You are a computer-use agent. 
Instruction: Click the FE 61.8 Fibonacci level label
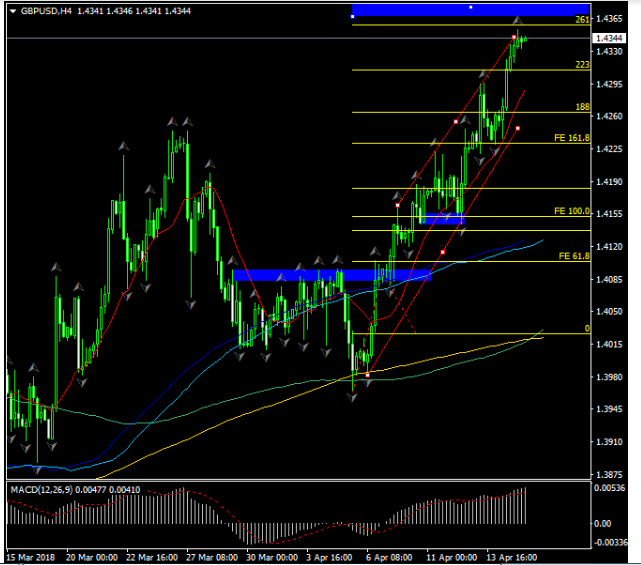[x=573, y=256]
